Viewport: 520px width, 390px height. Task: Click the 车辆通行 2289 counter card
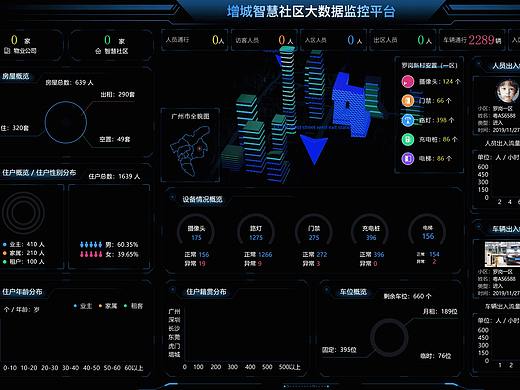[472, 40]
